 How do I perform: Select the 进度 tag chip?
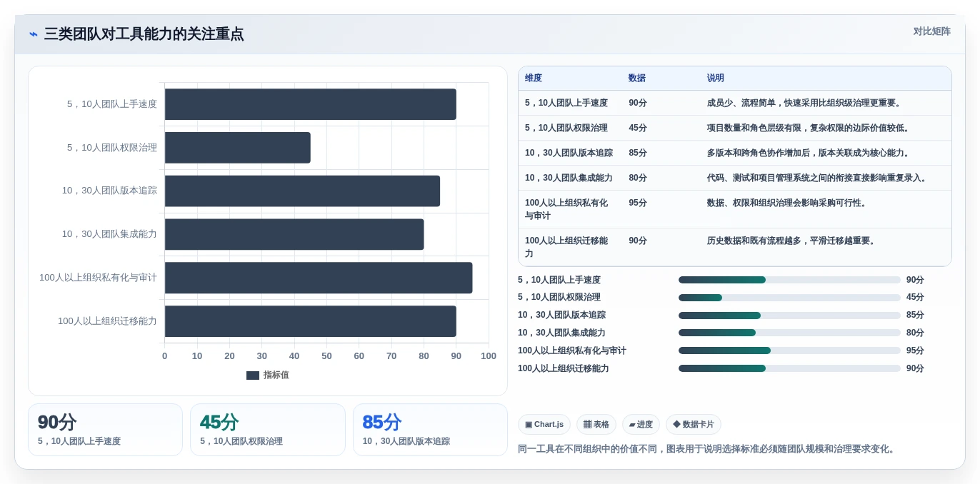click(641, 425)
